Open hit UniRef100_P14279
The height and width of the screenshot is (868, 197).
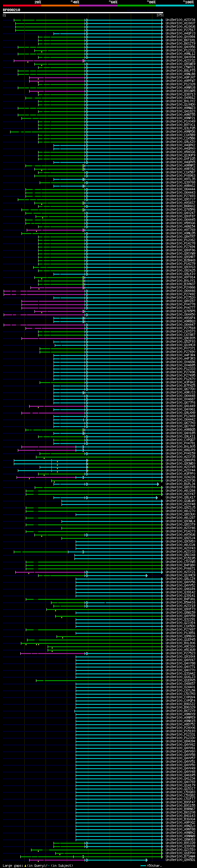pos(180,264)
